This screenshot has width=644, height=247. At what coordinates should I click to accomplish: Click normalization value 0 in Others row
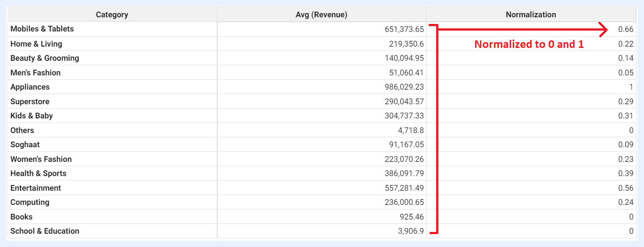(x=632, y=130)
